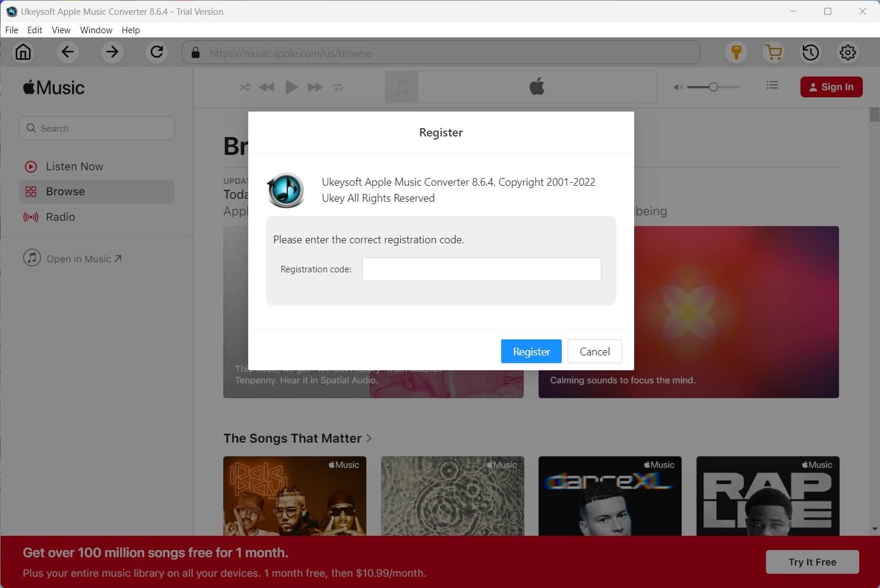This screenshot has height=588, width=880.
Task: Reload the page with the refresh icon
Action: (x=157, y=52)
